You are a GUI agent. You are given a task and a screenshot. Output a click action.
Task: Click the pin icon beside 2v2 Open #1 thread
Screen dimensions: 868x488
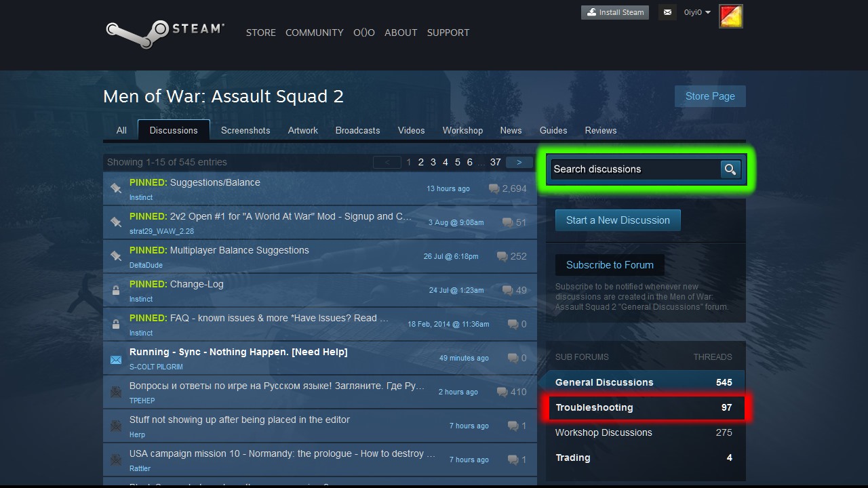(116, 222)
